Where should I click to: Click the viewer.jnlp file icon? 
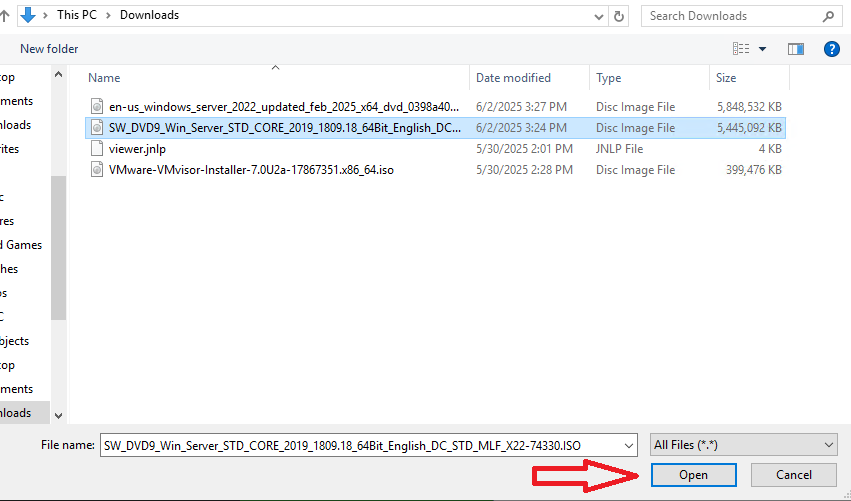97,149
